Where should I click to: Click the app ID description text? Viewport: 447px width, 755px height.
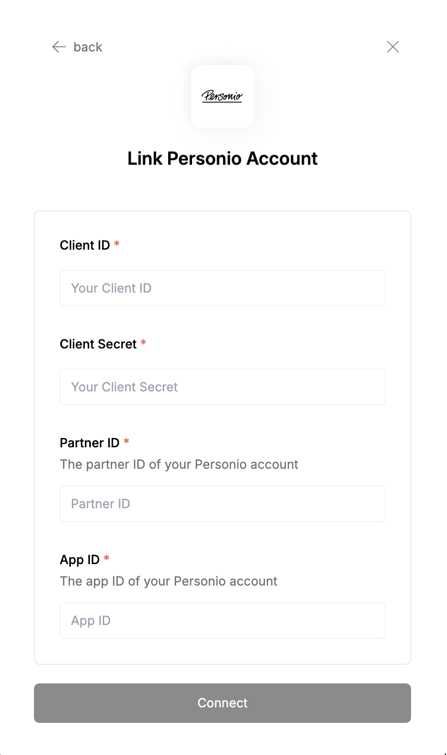click(168, 581)
